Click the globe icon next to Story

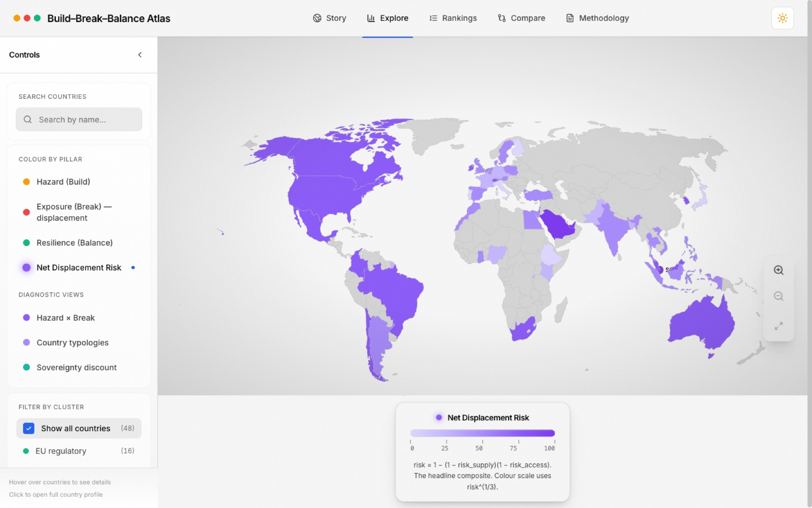(x=317, y=18)
